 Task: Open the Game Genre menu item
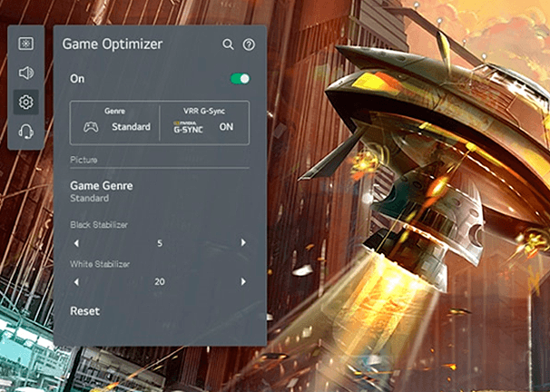point(102,186)
